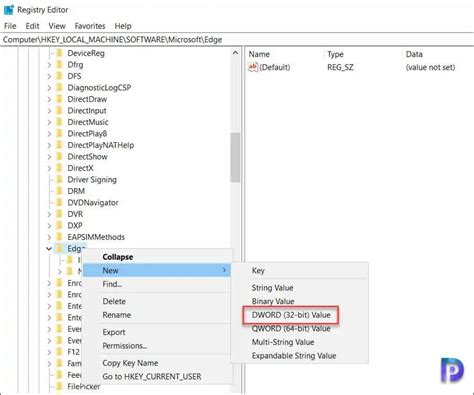Expand the EAPSIMMethods key
474x395 pixels.
[49, 237]
